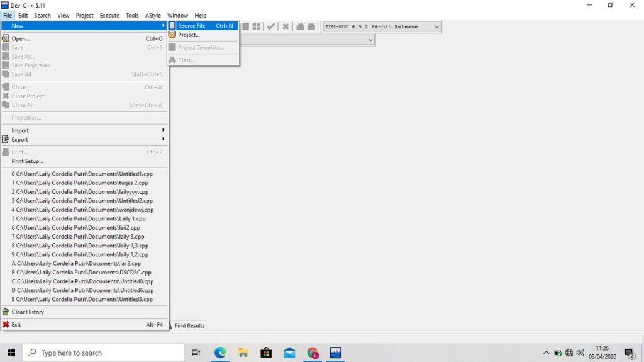Screen dimensions: 644x362
Task: Expand the second toolbar combo box
Action: pyautogui.click(x=370, y=40)
